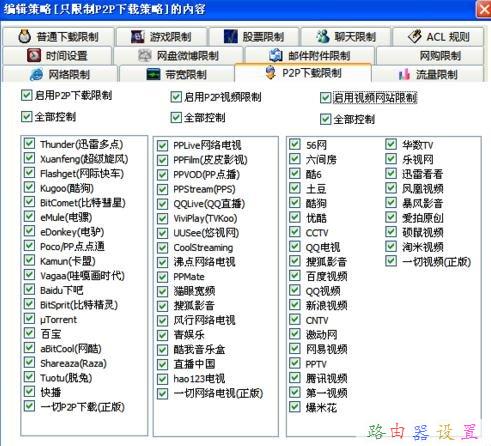Click the 时间设置 red icon

pyautogui.click(x=34, y=55)
